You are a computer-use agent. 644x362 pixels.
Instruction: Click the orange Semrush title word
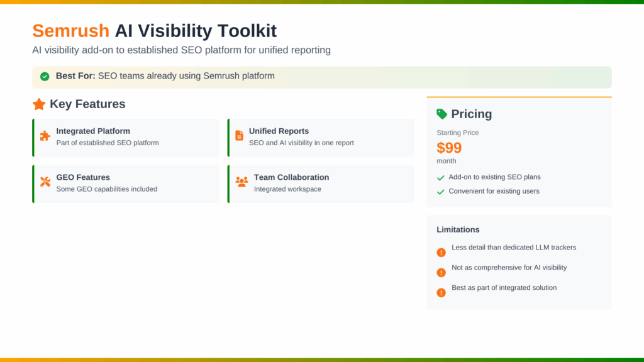[x=70, y=30]
